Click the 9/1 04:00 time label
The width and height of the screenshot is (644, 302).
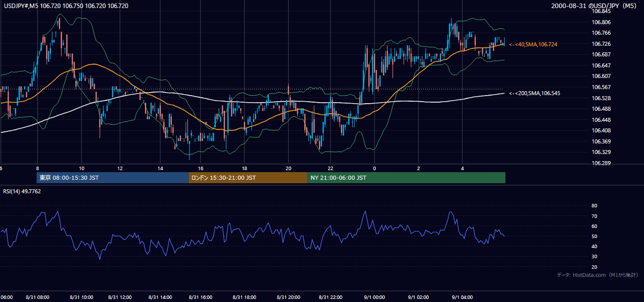click(462, 297)
